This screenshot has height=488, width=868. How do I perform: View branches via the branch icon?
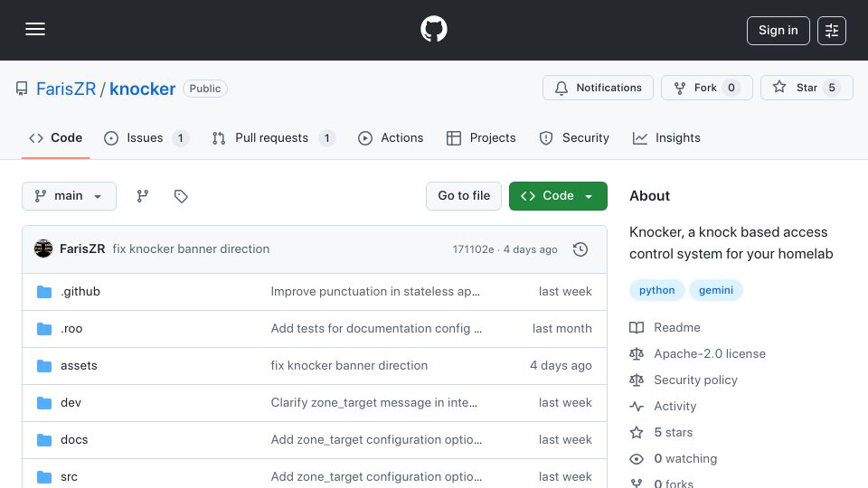(x=143, y=196)
